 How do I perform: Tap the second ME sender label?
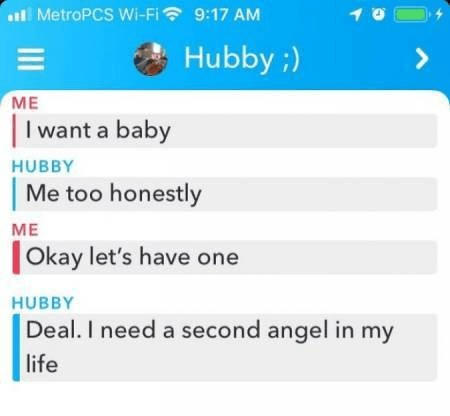coord(25,230)
